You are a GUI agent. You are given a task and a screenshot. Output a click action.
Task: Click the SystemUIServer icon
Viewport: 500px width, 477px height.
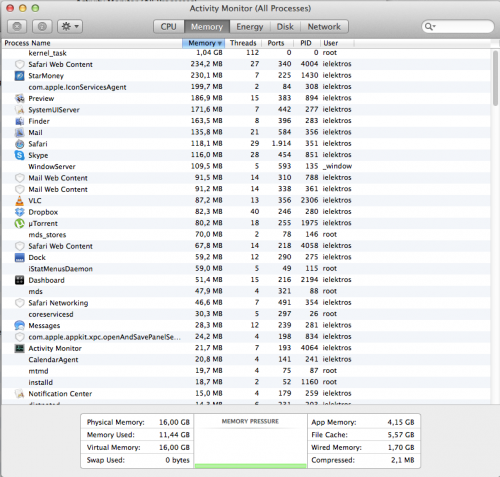tap(20, 110)
